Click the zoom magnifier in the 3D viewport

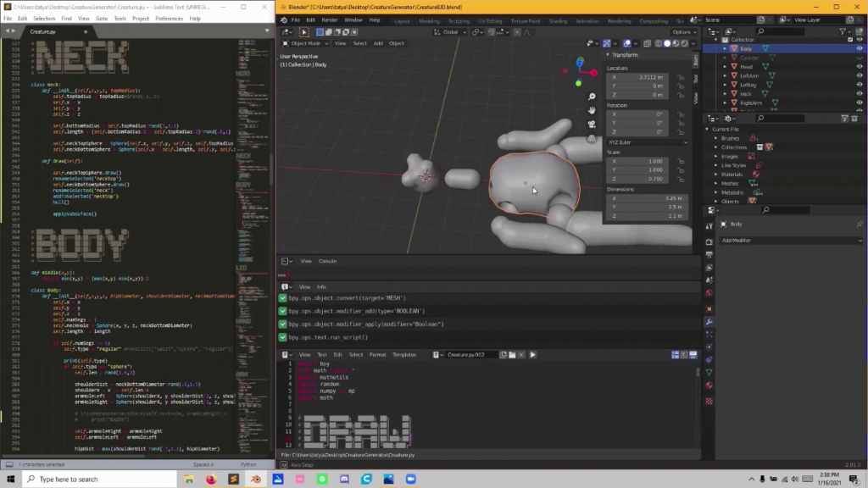click(x=592, y=97)
